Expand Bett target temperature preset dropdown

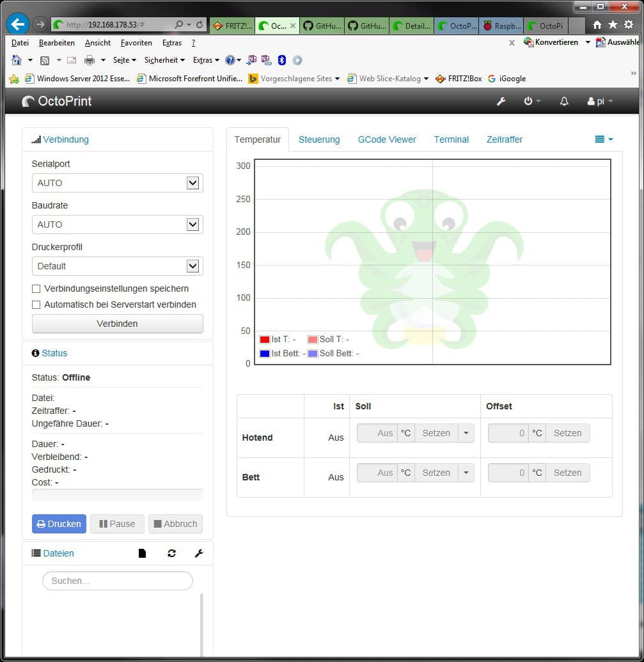coord(466,473)
